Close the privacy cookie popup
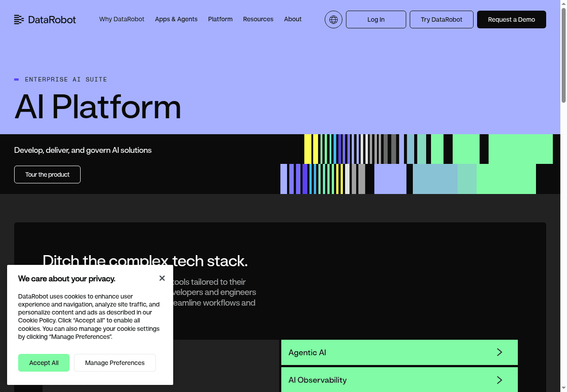Screen dimensions: 567x392 pos(162,278)
